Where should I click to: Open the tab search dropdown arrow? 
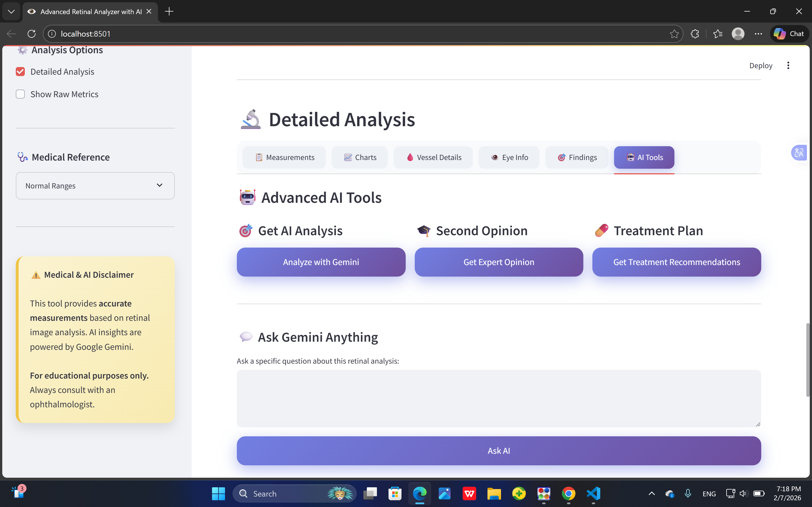pyautogui.click(x=11, y=11)
